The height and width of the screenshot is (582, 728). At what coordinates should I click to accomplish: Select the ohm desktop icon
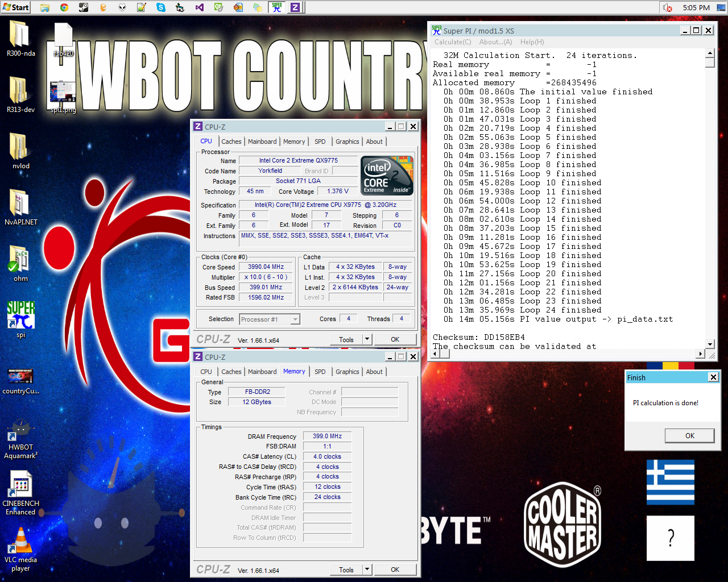tap(20, 264)
